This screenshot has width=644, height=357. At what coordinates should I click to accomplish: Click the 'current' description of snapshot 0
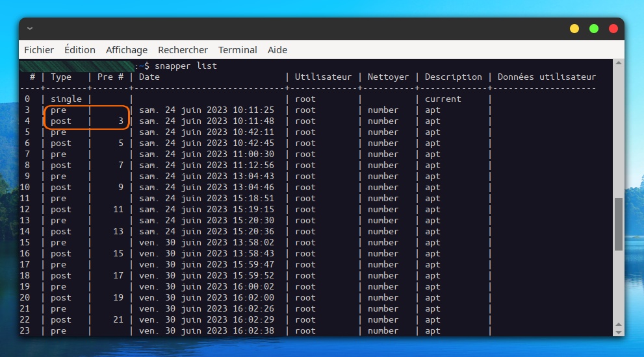tap(443, 99)
